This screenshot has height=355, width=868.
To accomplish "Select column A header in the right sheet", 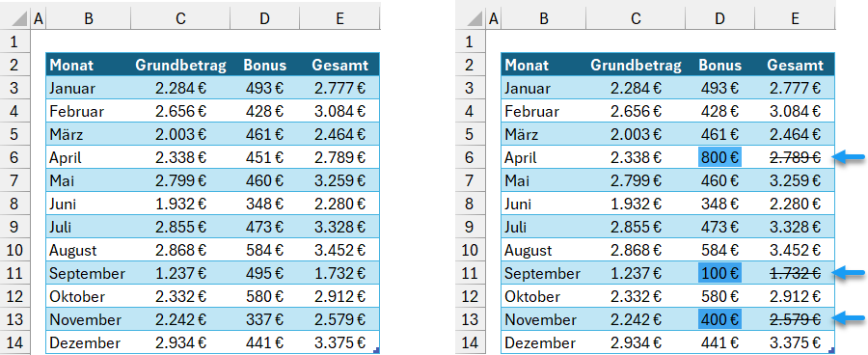I will click(x=493, y=19).
